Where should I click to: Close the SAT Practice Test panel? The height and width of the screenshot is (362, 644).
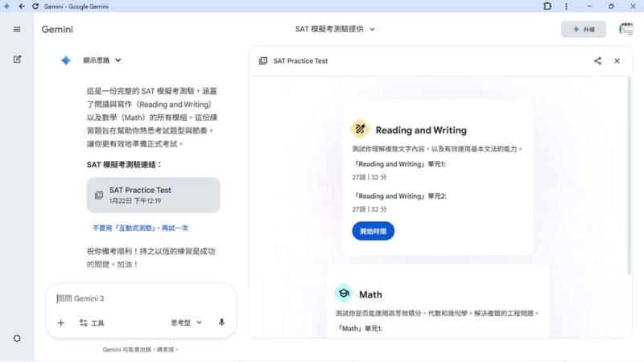(x=617, y=61)
